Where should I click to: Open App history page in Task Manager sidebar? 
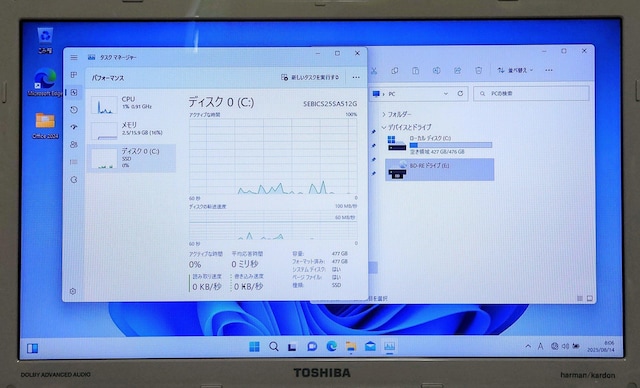pyautogui.click(x=74, y=110)
